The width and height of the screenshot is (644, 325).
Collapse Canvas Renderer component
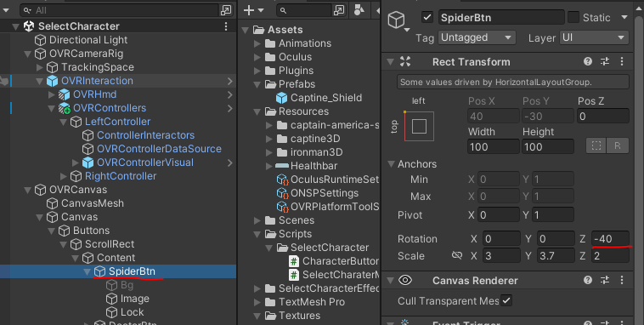point(391,281)
